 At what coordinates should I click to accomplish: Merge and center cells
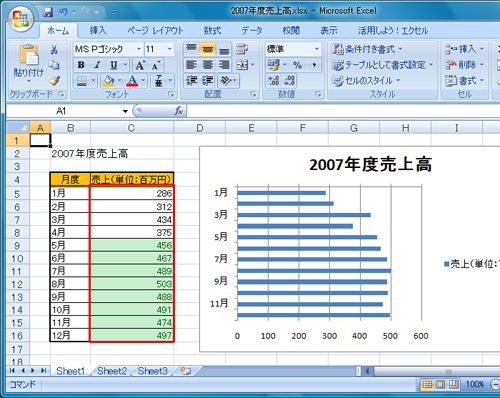click(242, 65)
